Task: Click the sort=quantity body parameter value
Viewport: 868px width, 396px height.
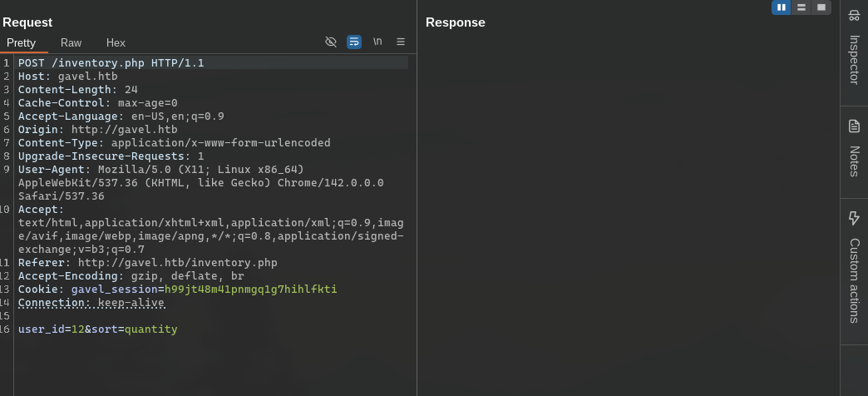Action: [x=150, y=329]
